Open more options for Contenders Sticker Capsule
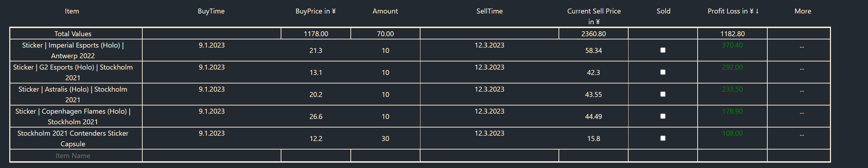Image resolution: width=868 pixels, height=168 pixels. (802, 135)
